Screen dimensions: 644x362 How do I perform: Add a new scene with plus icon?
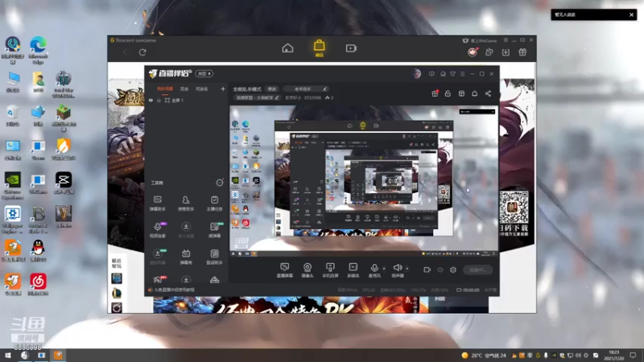[x=223, y=88]
